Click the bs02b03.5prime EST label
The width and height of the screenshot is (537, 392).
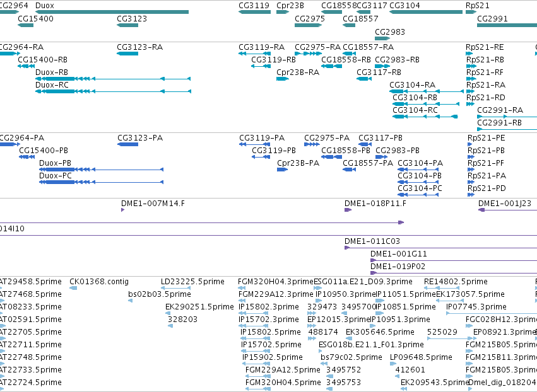click(160, 294)
